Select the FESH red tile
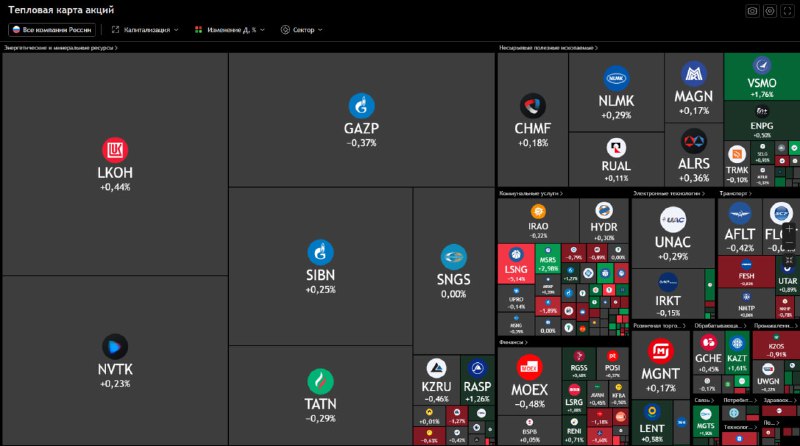The height and width of the screenshot is (446, 800). pos(746,272)
